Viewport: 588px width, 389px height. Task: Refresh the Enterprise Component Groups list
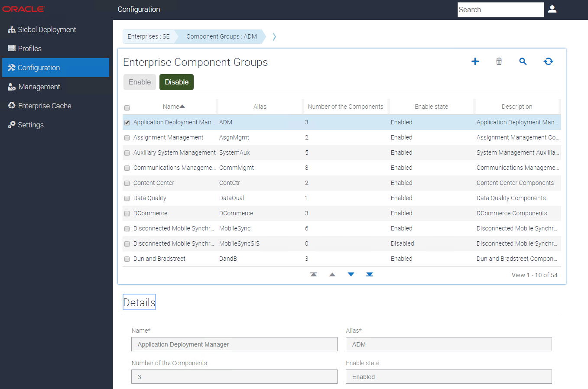pyautogui.click(x=549, y=62)
